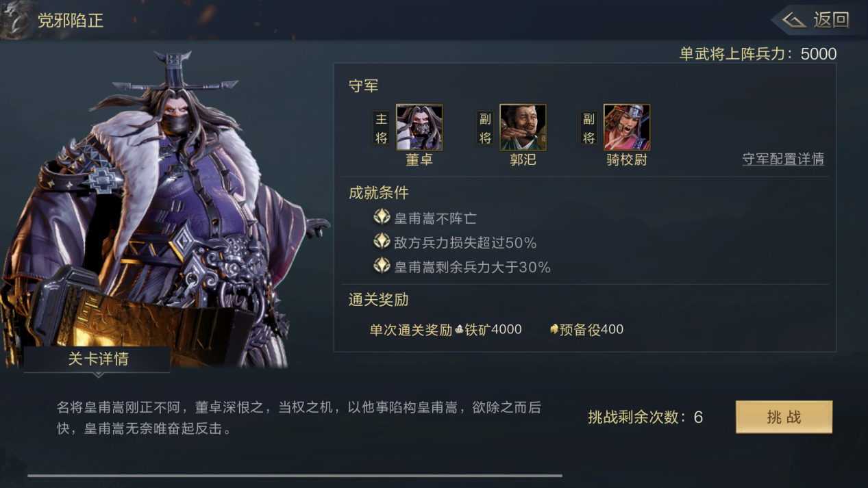Click the 铁矿 reward icon

pos(460,330)
